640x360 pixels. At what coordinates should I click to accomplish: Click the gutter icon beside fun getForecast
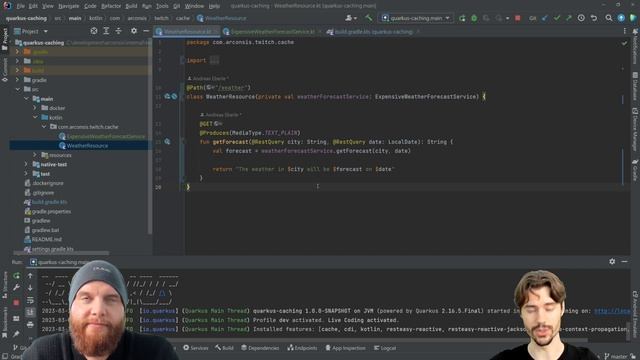[x=167, y=142]
